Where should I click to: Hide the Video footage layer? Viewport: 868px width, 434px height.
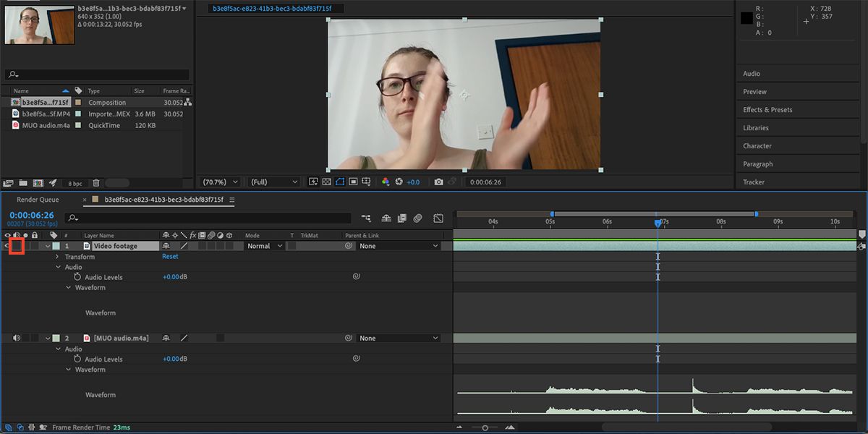(x=7, y=245)
